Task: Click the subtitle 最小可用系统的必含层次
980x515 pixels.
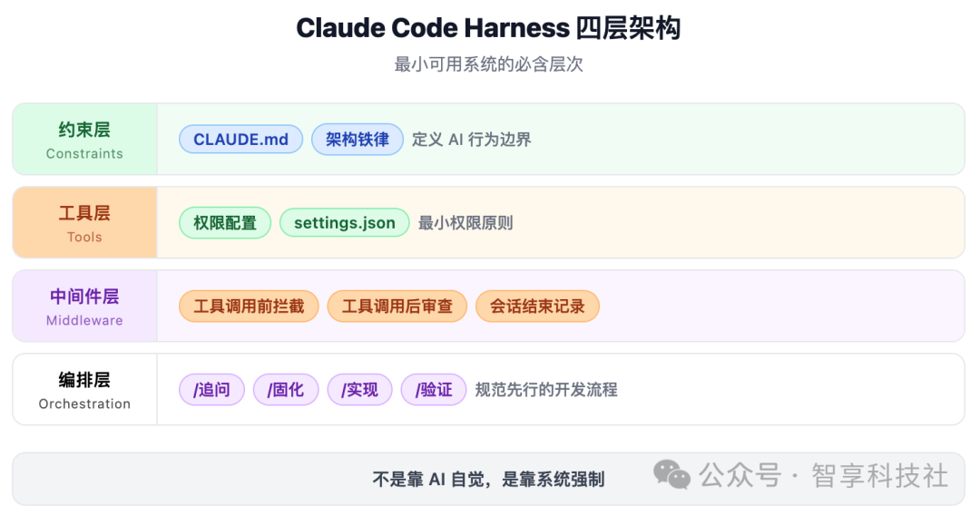Action: 488,64
